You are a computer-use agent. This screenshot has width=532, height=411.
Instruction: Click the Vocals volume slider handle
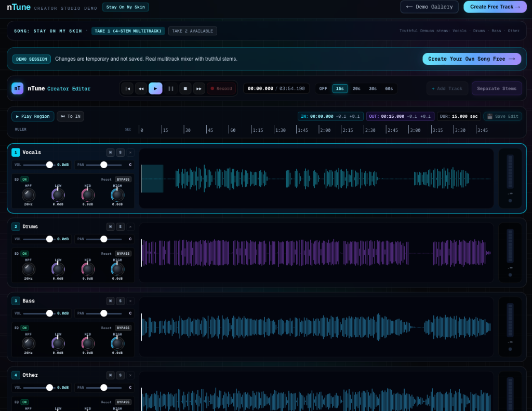tap(49, 165)
